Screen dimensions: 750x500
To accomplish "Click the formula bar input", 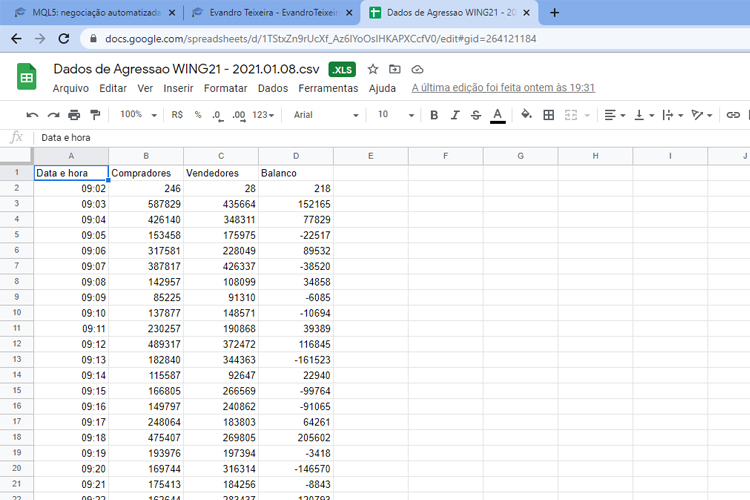I will pyautogui.click(x=392, y=138).
